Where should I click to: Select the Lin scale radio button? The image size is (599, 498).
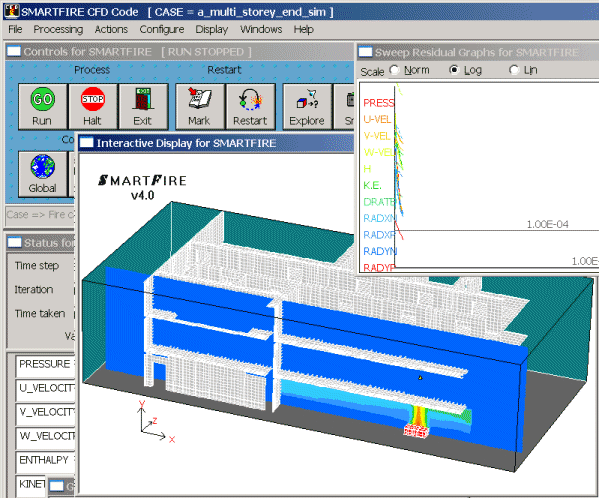click(x=514, y=70)
